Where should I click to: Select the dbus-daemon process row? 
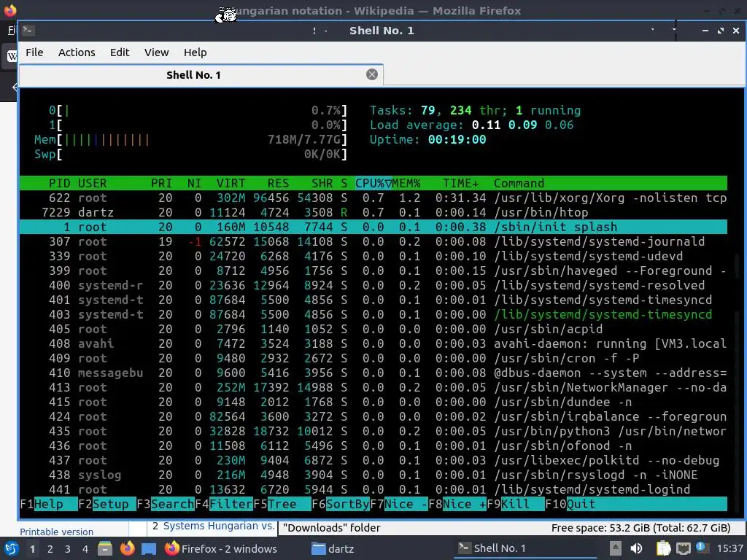click(373, 373)
